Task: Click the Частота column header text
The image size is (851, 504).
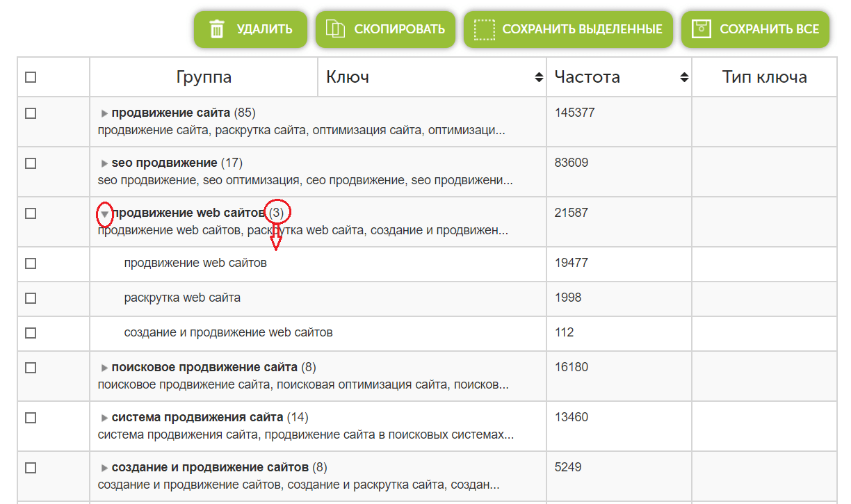Action: [587, 77]
